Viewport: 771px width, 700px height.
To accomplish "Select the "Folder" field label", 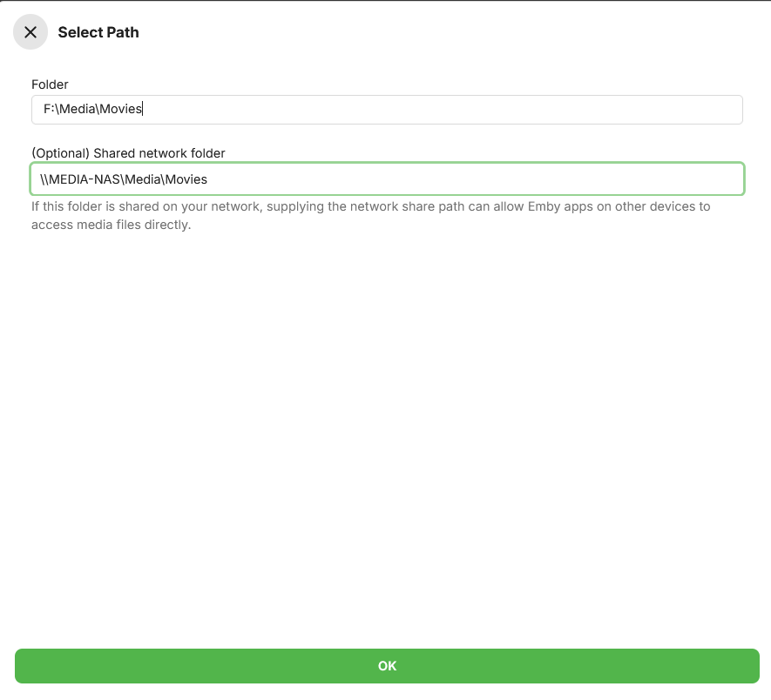I will 50,84.
